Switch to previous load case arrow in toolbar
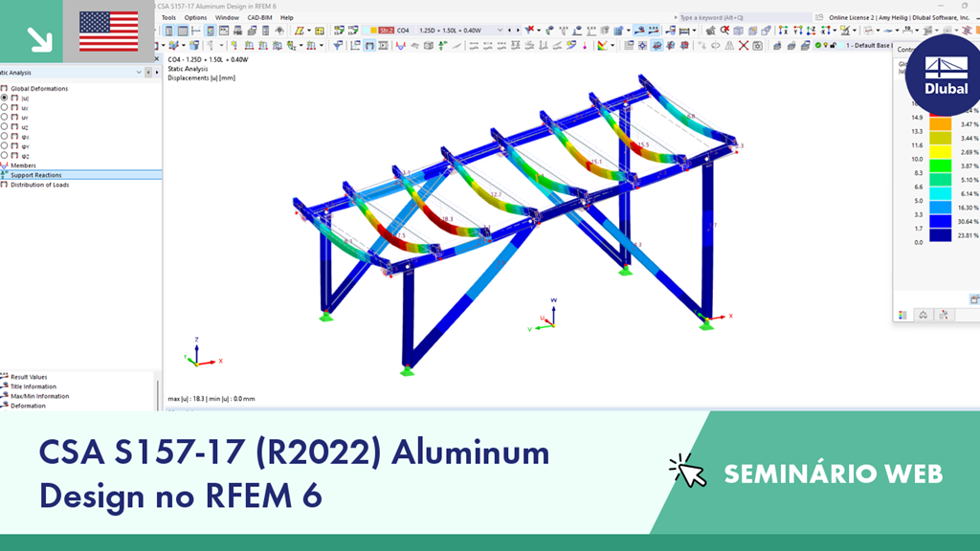 tap(509, 30)
